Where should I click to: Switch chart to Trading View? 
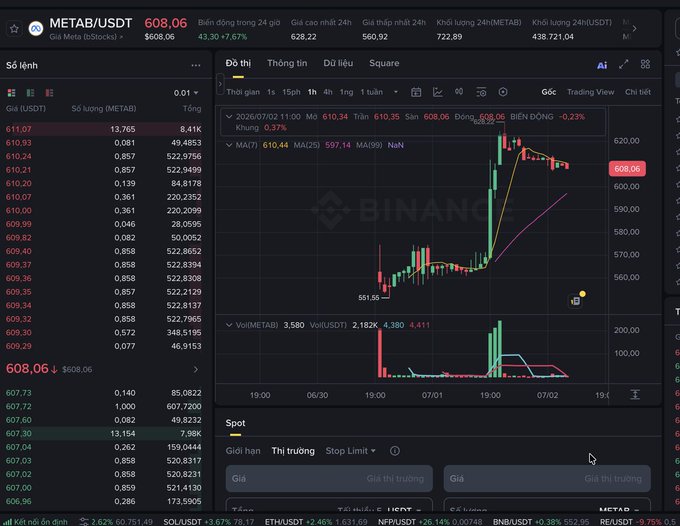(x=591, y=92)
